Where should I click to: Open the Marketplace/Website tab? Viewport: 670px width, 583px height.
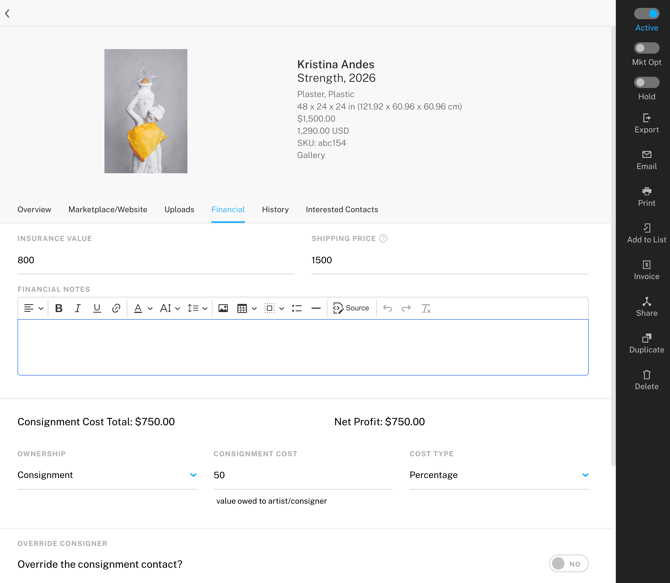(108, 209)
